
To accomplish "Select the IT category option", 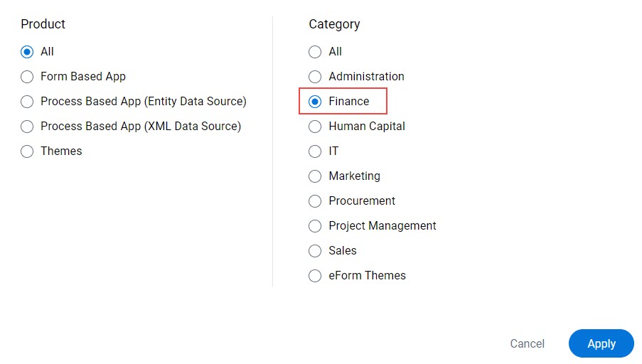I will (x=315, y=151).
